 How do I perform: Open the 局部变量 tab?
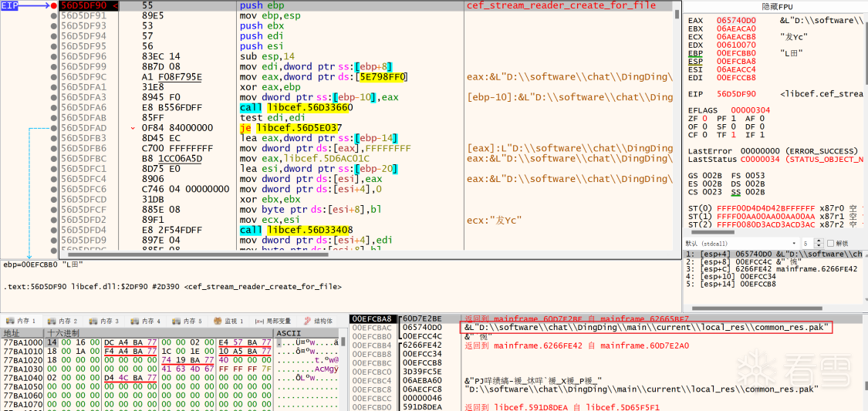pyautogui.click(x=273, y=321)
